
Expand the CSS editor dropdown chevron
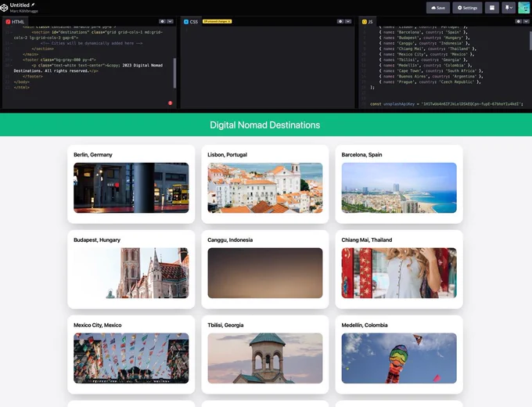coord(348,21)
